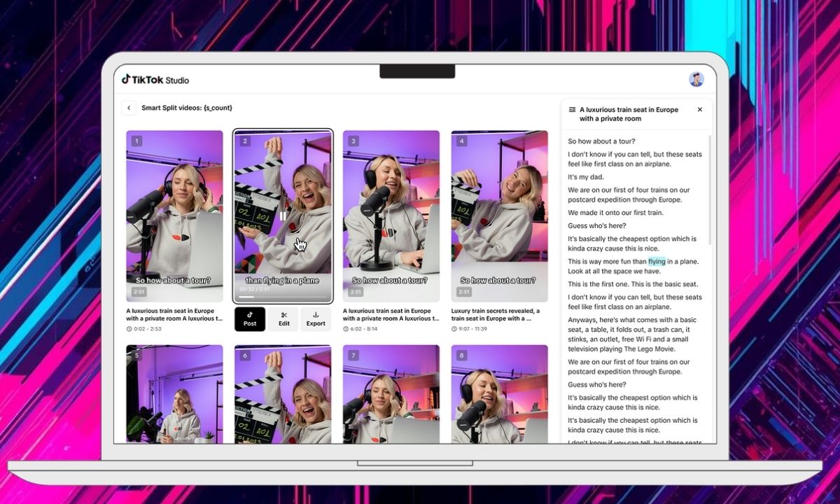Go back using the left chevron button
Screen dimensions: 840x504
tap(129, 108)
